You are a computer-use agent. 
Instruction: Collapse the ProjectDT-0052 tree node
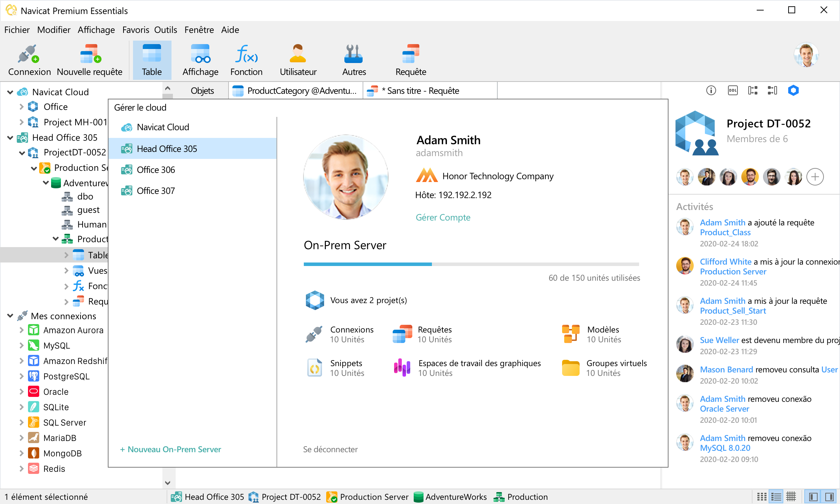click(x=22, y=153)
